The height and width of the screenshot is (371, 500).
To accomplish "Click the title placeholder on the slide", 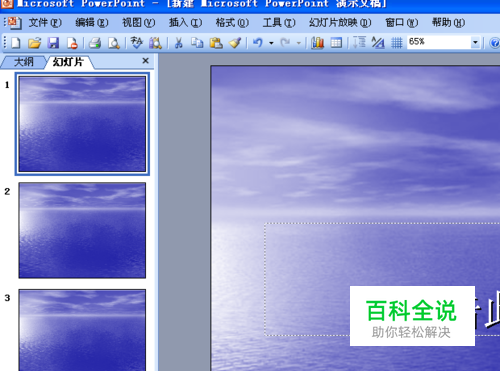I will pyautogui.click(x=382, y=279).
